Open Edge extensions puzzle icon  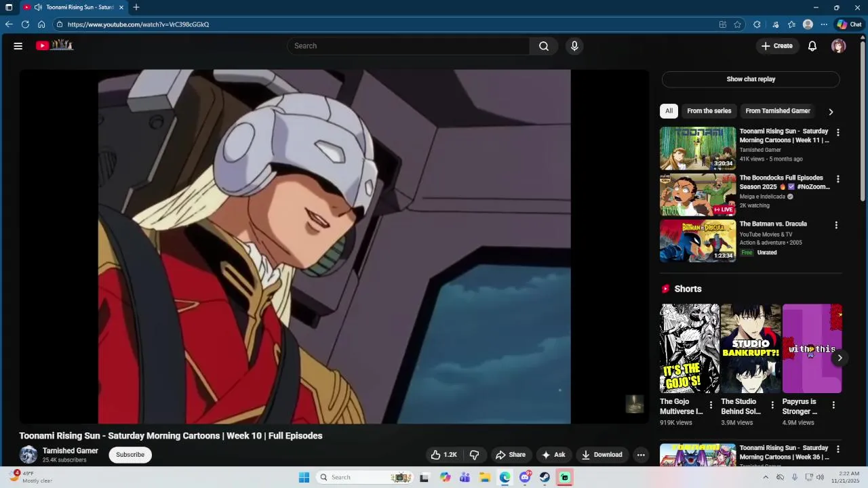(x=757, y=24)
